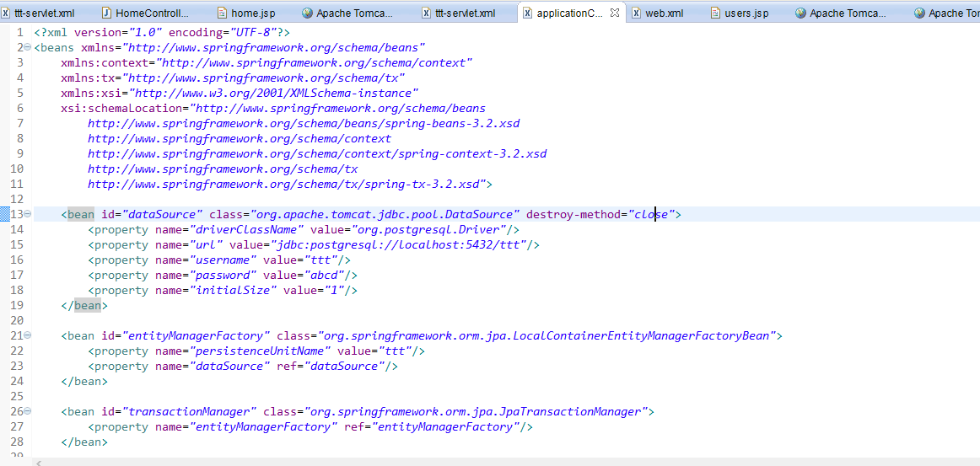Click the ruler marker beside line 13

pos(4,215)
